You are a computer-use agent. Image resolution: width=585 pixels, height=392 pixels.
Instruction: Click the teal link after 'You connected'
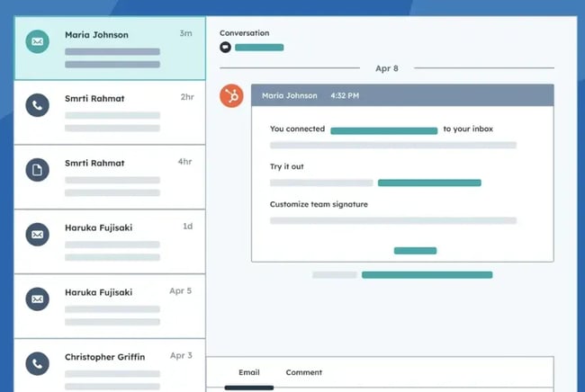click(384, 130)
